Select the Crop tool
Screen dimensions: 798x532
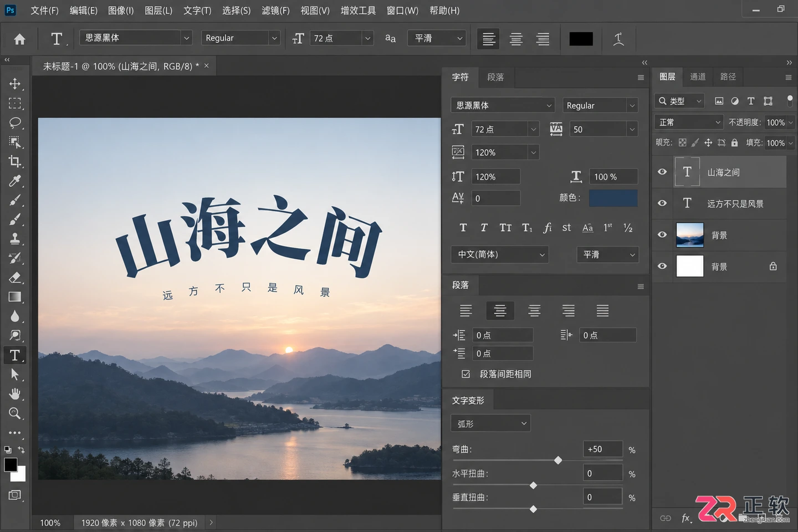tap(15, 162)
